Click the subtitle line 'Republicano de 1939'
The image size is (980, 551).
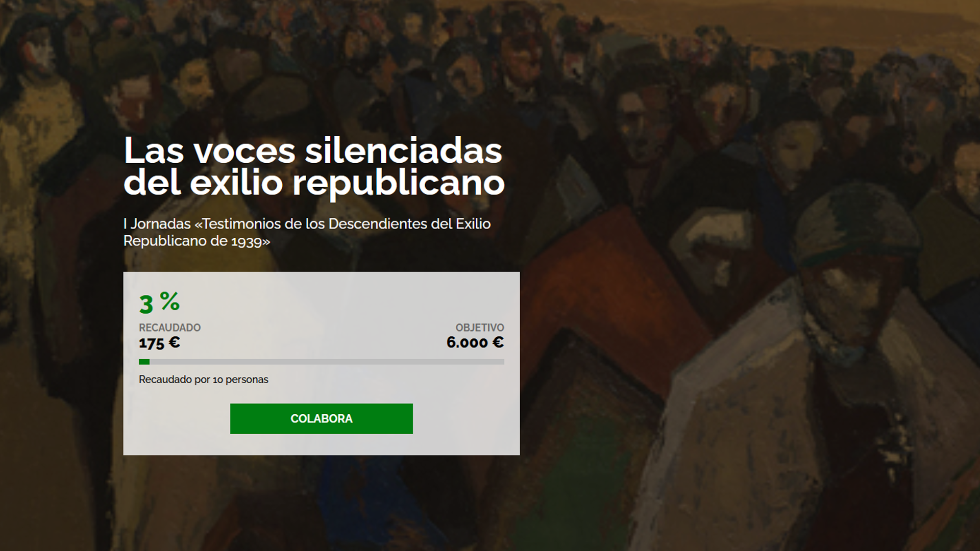pos(197,241)
